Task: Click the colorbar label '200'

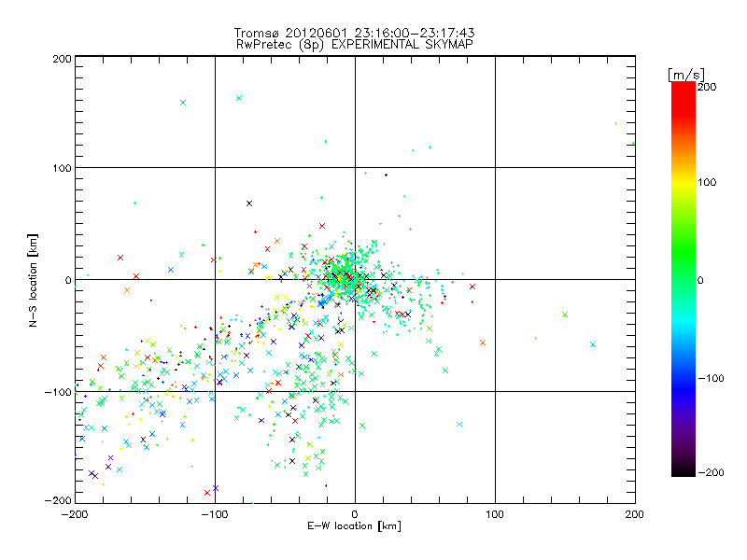Action: pos(707,87)
